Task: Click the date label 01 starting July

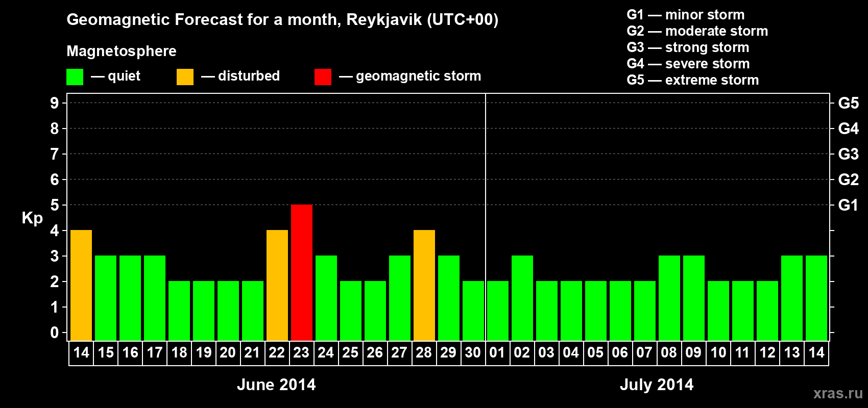Action: click(x=497, y=352)
